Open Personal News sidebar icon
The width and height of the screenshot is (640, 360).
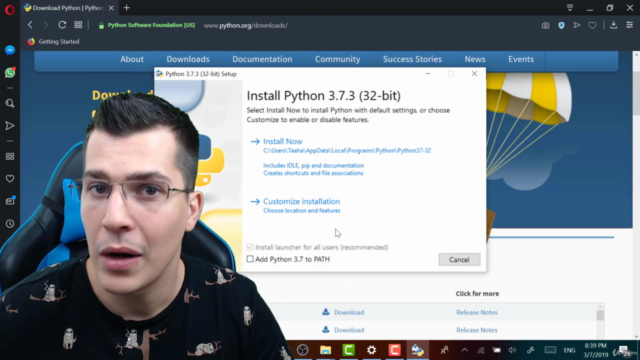10,201
